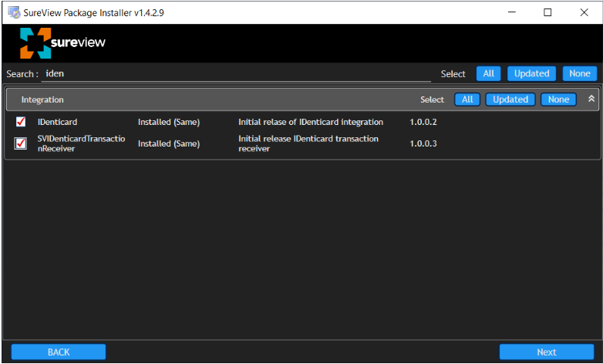The image size is (603, 364).
Task: Click 'Installed (Same)' status of IDenticard
Action: pyautogui.click(x=169, y=122)
